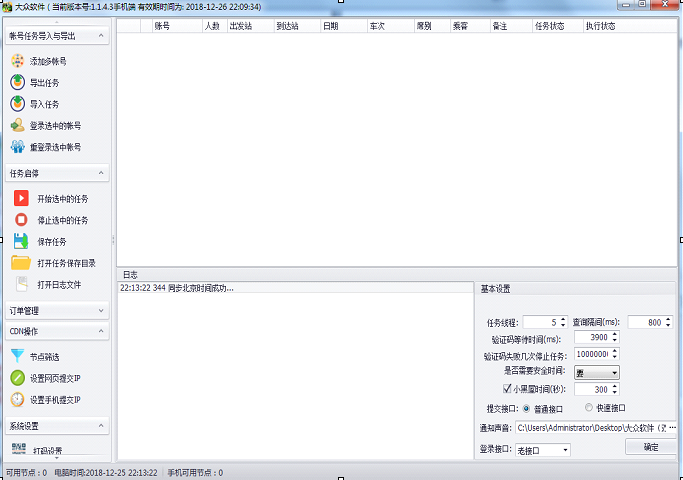Click the 登录选中的帐号 login icon
Viewport: 683px width, 480px height.
point(17,125)
